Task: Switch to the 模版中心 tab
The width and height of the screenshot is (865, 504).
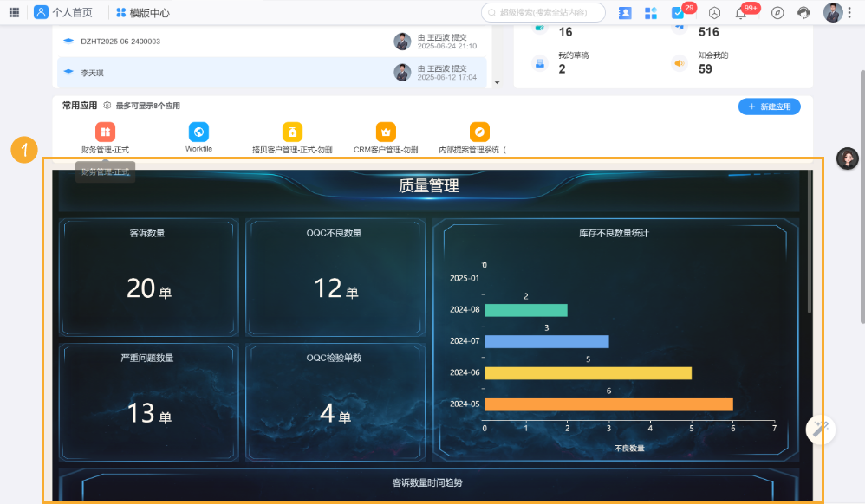Action: point(144,12)
